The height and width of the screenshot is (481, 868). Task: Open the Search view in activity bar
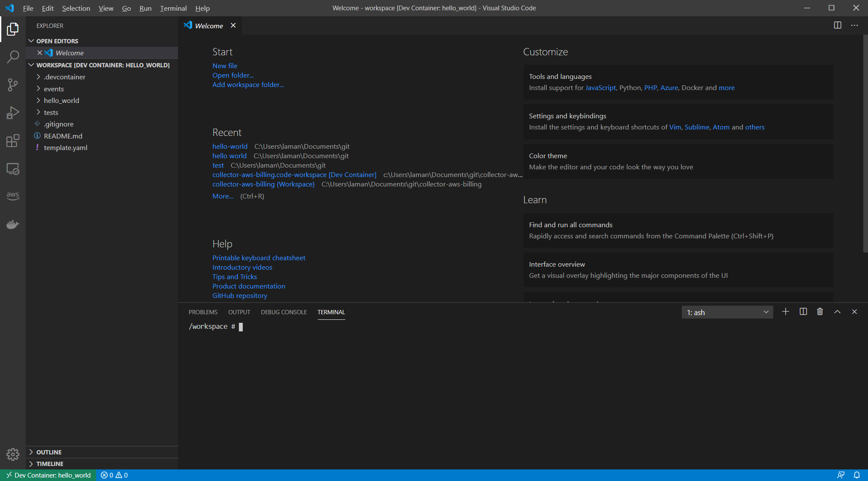(x=13, y=57)
